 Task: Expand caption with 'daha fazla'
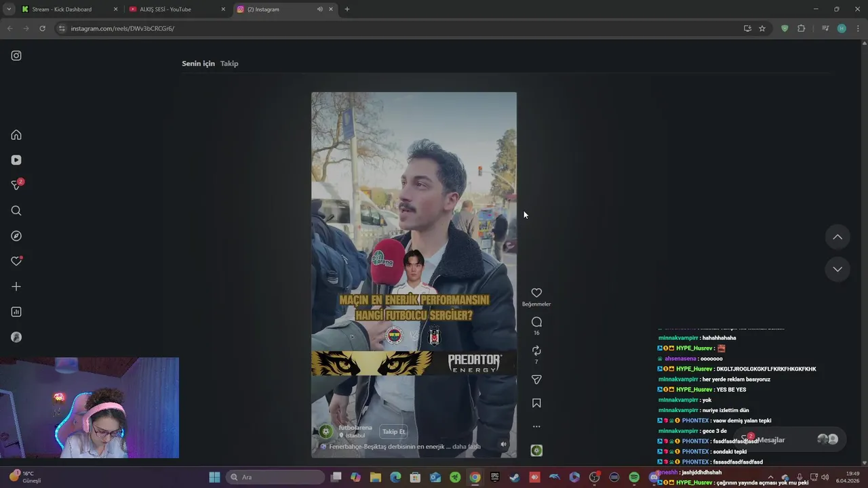point(467,447)
